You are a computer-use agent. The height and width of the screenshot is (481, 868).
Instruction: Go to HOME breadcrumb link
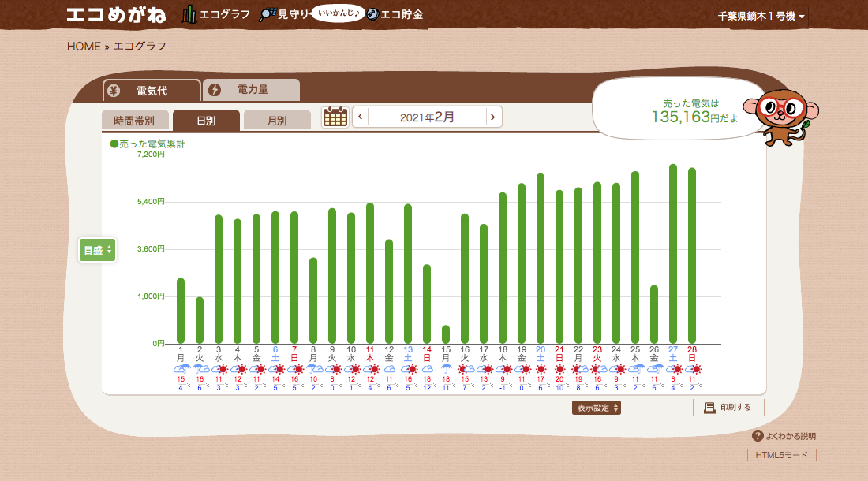pos(84,47)
